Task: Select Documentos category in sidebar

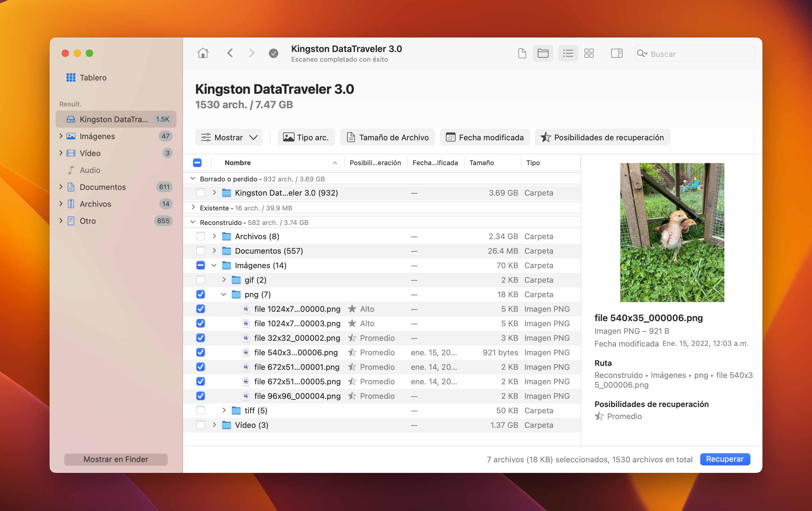Action: click(x=116, y=187)
